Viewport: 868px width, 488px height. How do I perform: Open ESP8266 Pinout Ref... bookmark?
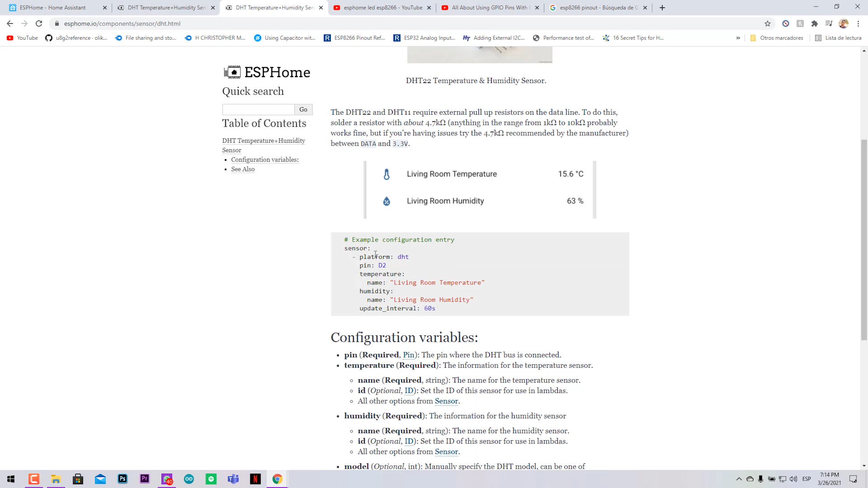pos(354,38)
